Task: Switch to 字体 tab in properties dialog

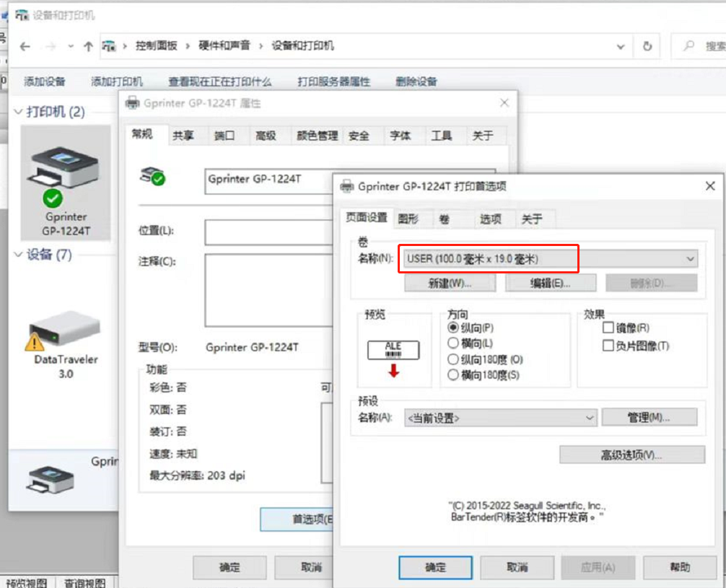Action: tap(400, 136)
